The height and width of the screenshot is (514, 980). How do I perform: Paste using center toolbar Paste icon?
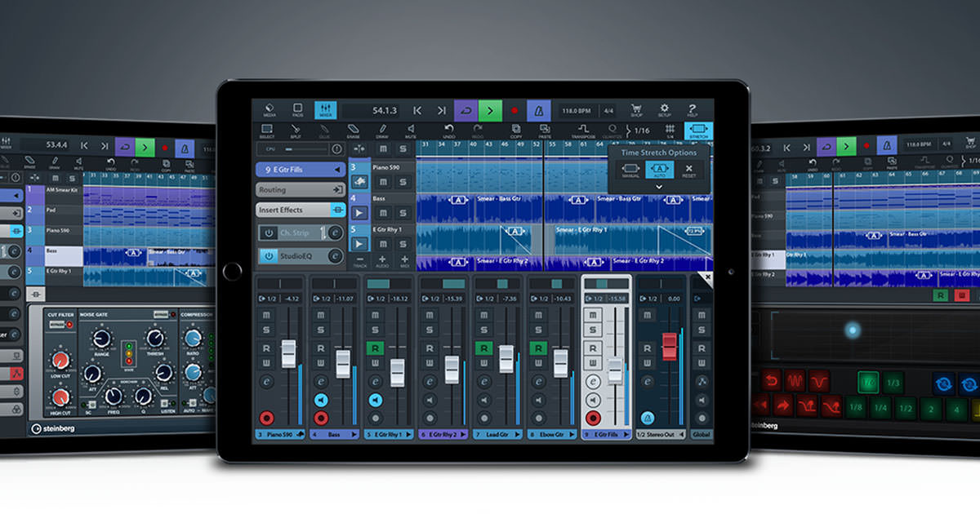[x=545, y=131]
